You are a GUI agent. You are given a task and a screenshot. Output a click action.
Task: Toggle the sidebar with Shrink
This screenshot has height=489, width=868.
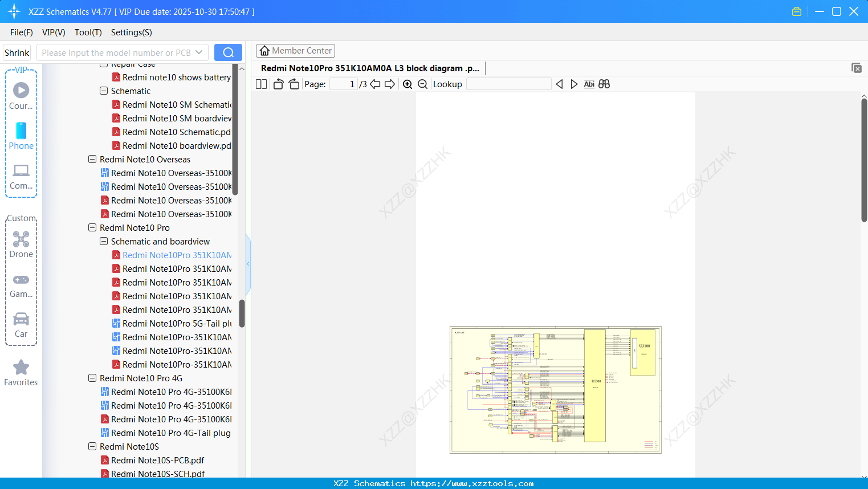(16, 52)
